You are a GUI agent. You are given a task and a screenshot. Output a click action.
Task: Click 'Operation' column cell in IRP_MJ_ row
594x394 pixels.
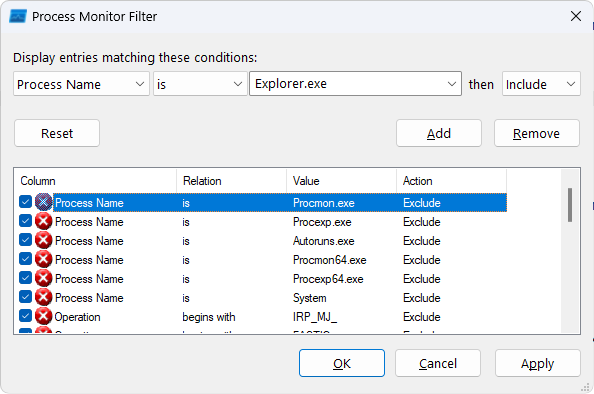click(x=77, y=317)
